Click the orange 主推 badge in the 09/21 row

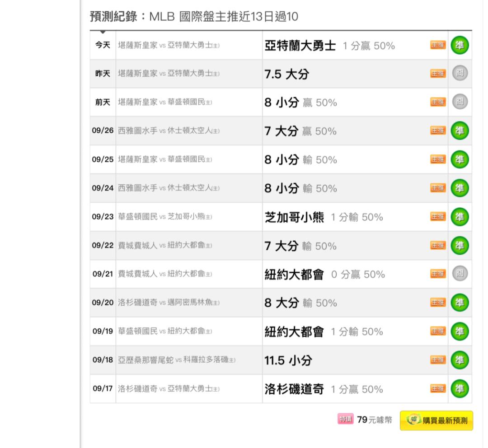(438, 274)
